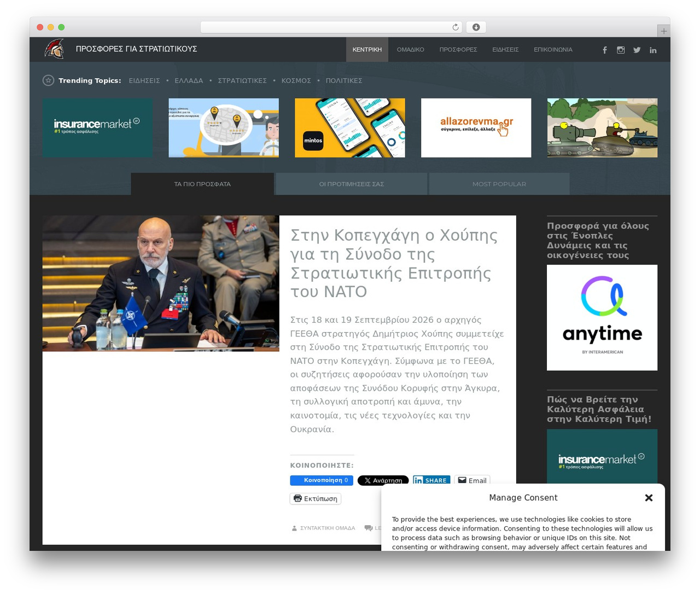The height and width of the screenshot is (593, 700).
Task: Open the anytime by Interamerican ad
Action: click(602, 317)
